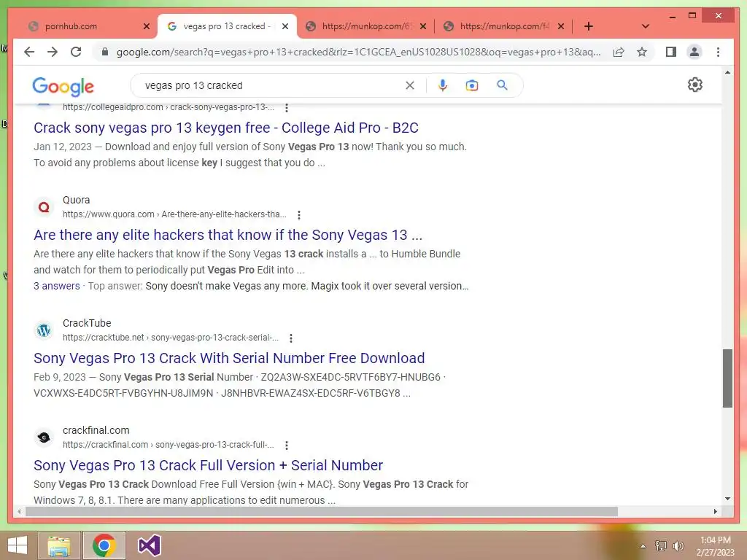Viewport: 747px width, 560px height.
Task: Bookmark this search page with star
Action: (x=642, y=52)
